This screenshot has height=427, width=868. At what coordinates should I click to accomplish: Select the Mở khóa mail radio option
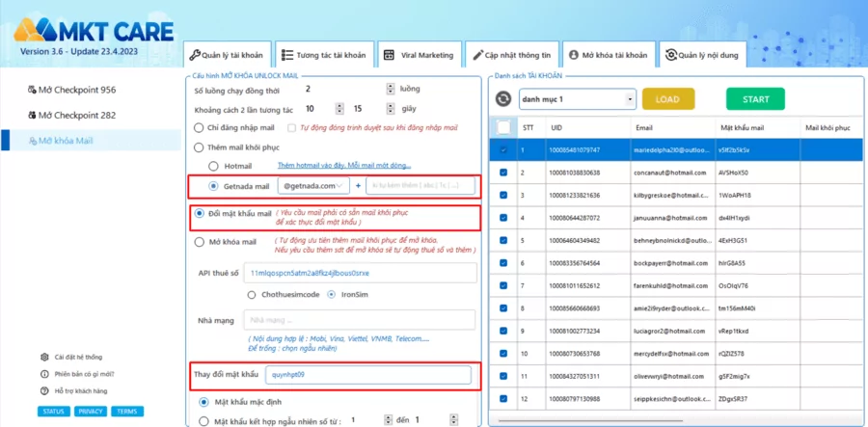click(x=200, y=242)
